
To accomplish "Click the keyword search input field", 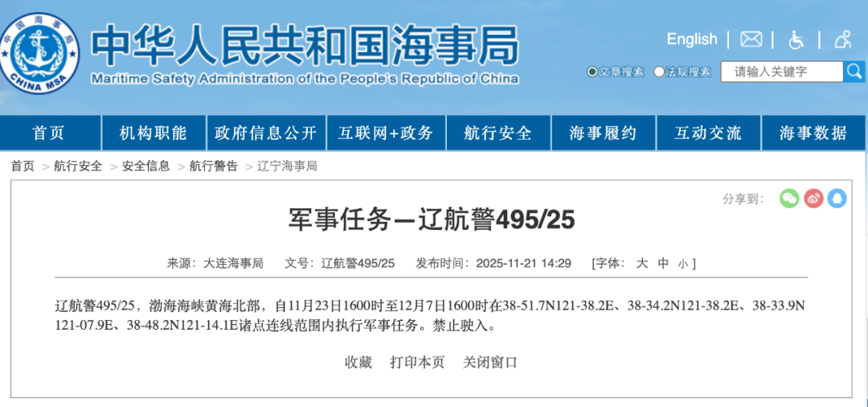I will click(x=781, y=72).
